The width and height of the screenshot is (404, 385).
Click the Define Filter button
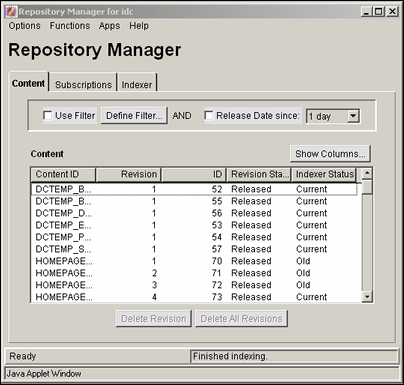[x=134, y=116]
